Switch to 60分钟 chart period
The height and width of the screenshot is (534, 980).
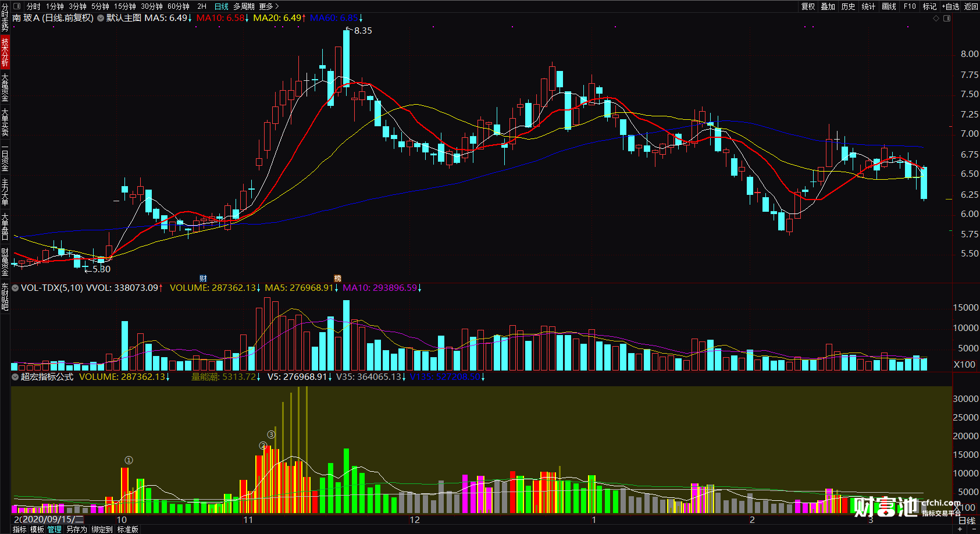click(179, 6)
